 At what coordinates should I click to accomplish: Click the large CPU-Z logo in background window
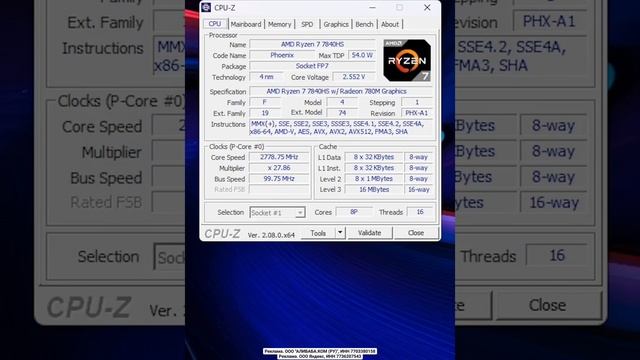(x=89, y=307)
